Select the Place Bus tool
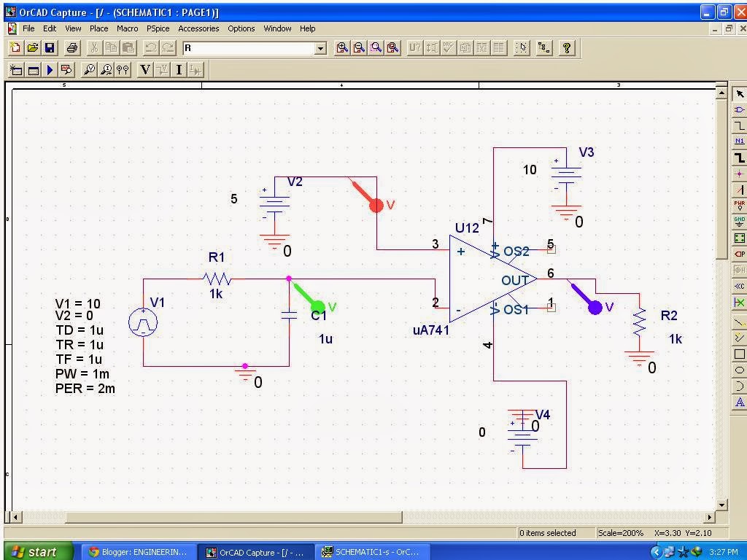The image size is (747, 560). (x=740, y=157)
